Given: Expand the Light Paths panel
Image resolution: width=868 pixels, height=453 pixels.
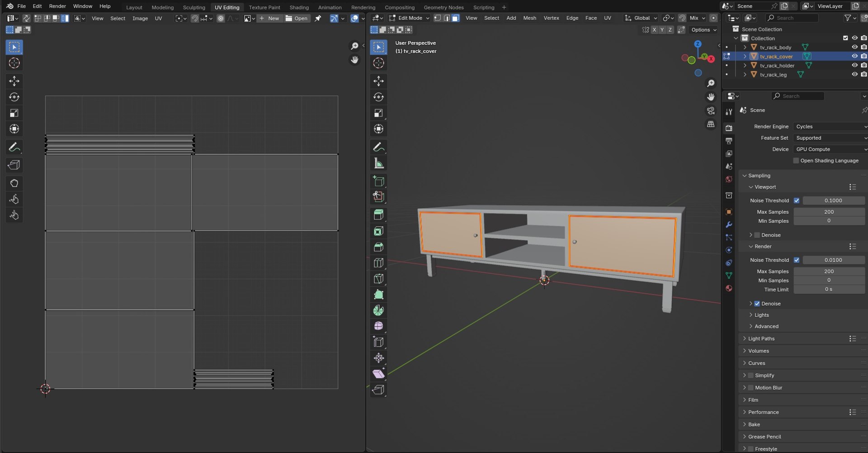Looking at the screenshot, I should click(x=761, y=339).
